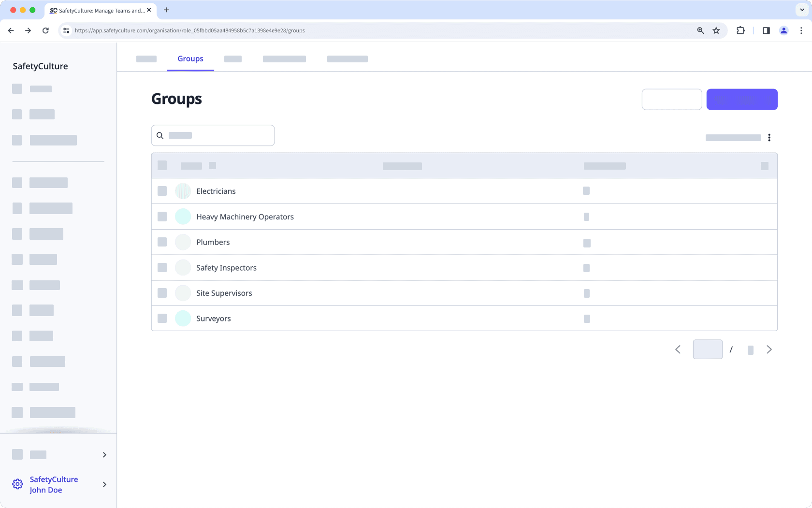The width and height of the screenshot is (812, 508).
Task: Open the browser extensions puzzle icon
Action: point(740,30)
